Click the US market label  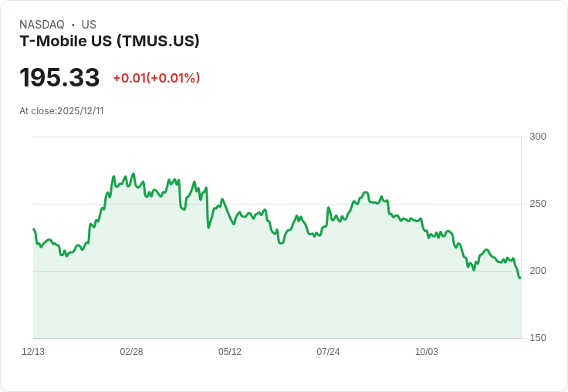89,25
